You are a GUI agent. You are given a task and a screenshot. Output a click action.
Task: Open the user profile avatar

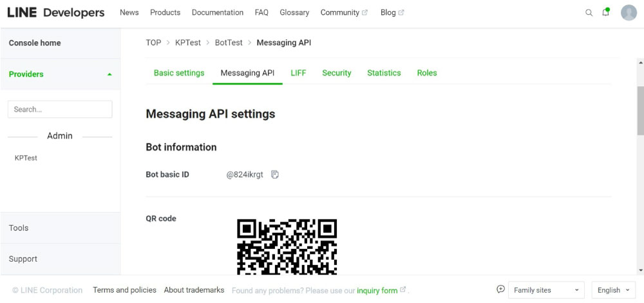(629, 13)
